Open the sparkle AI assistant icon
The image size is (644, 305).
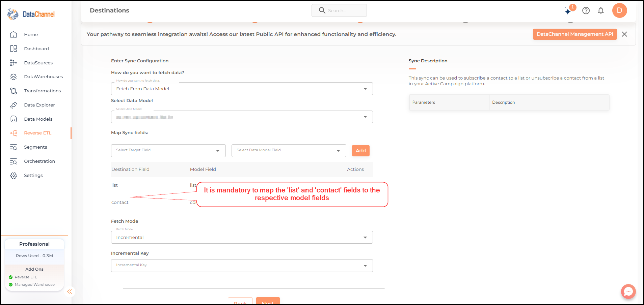click(568, 11)
